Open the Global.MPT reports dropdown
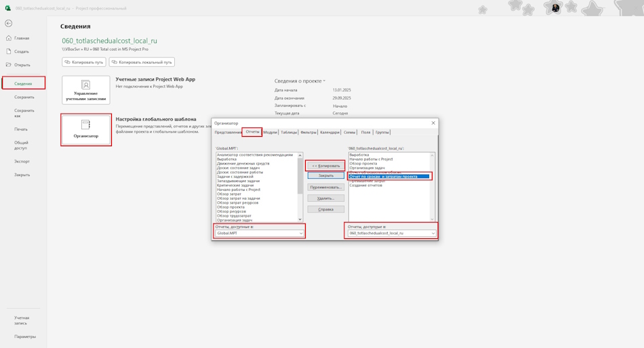Viewport: 644px width, 348px height. pyautogui.click(x=260, y=233)
